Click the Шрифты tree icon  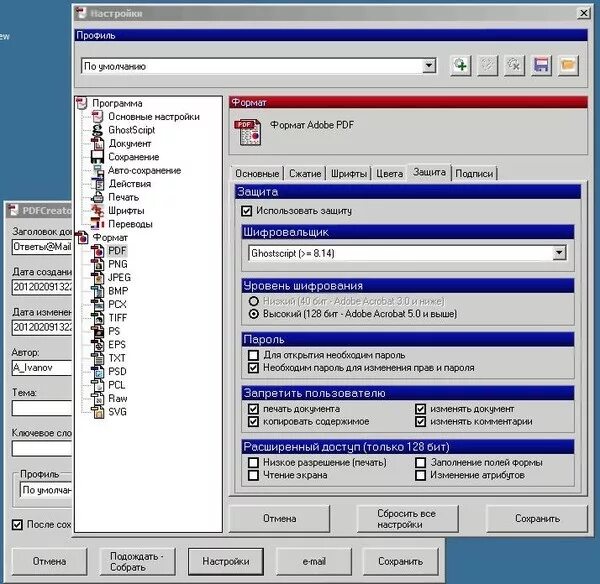point(98,210)
